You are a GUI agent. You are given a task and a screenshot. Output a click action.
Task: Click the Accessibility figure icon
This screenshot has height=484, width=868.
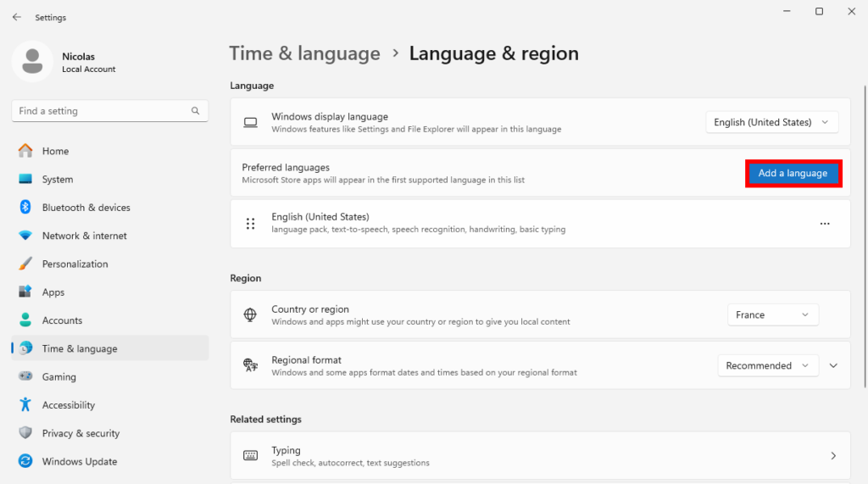(25, 405)
